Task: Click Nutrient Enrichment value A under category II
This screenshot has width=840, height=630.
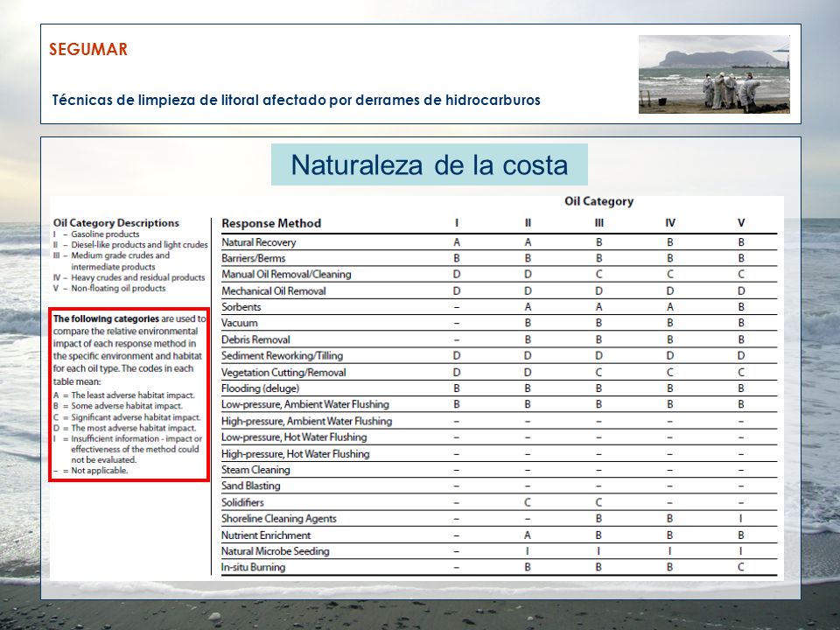Action: click(528, 535)
